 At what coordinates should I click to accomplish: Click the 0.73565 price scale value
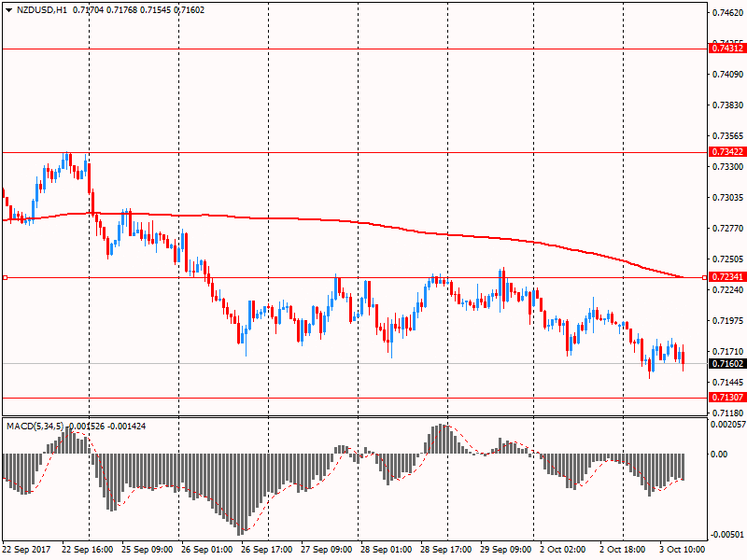coord(727,136)
